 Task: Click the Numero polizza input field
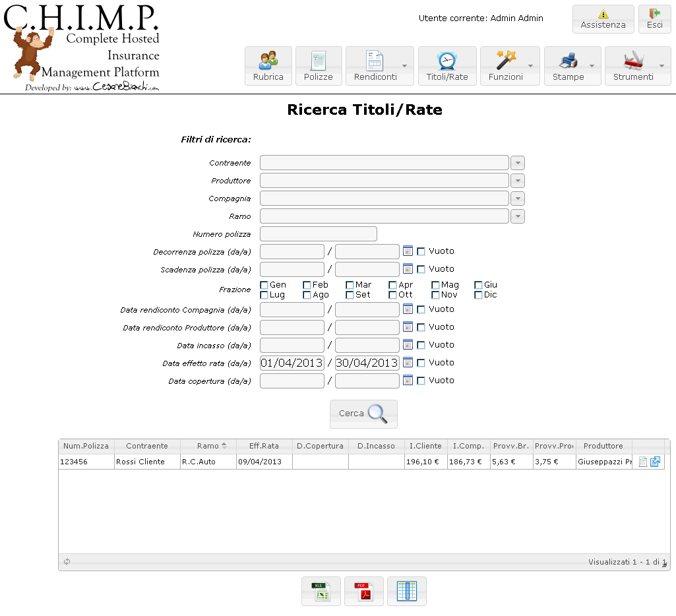pyautogui.click(x=318, y=234)
